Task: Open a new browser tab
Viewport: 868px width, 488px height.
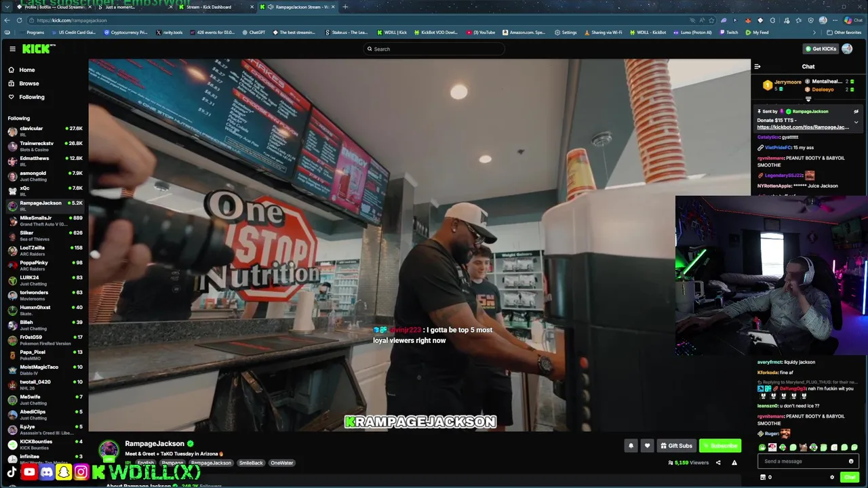Action: point(345,7)
